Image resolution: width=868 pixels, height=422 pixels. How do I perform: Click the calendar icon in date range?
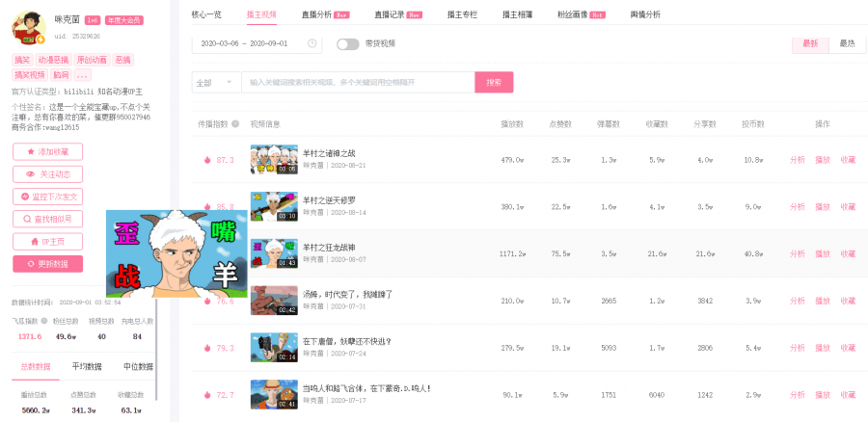tap(311, 43)
